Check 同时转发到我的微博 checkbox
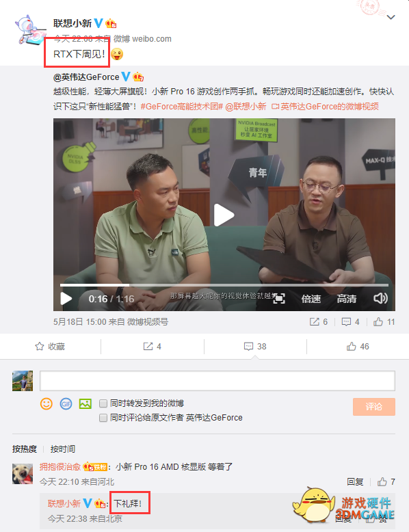 pos(103,403)
